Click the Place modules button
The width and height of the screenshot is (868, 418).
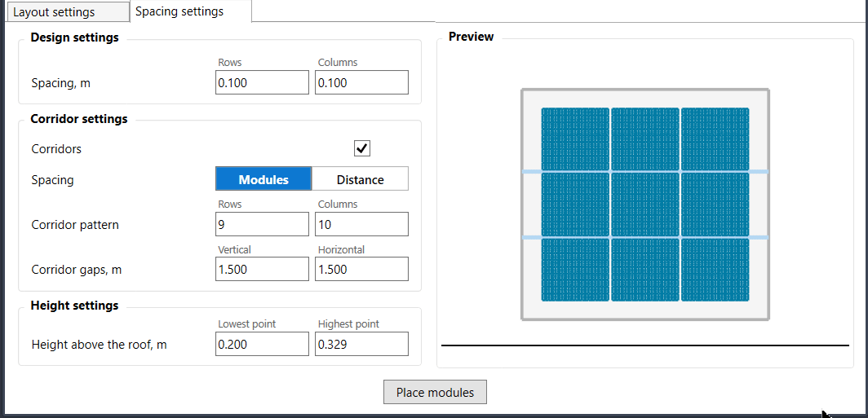pos(435,392)
